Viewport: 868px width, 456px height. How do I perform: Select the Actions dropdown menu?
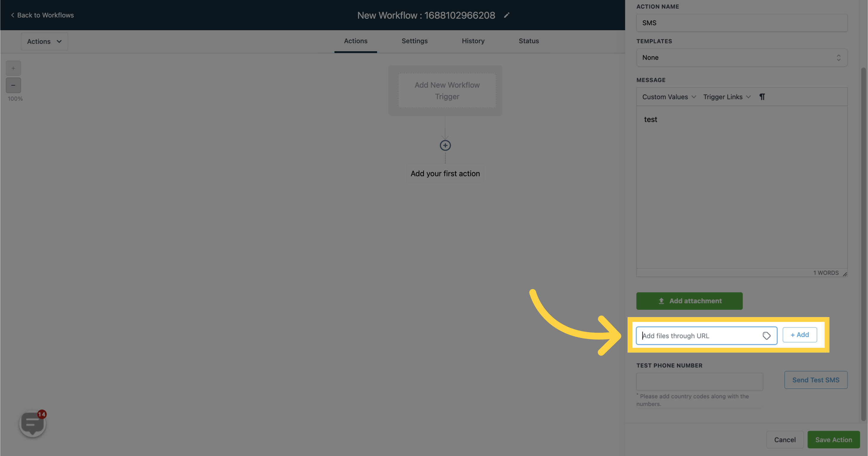(44, 41)
